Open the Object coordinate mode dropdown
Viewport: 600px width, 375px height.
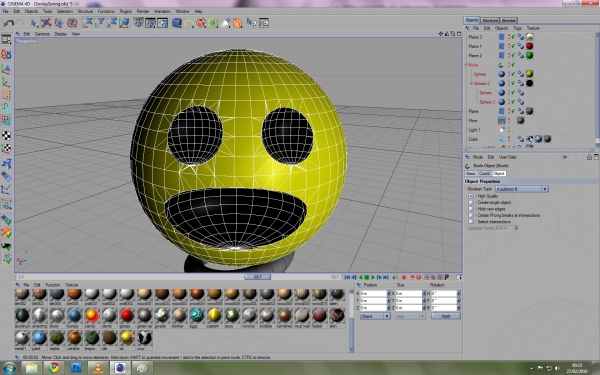tap(375, 316)
